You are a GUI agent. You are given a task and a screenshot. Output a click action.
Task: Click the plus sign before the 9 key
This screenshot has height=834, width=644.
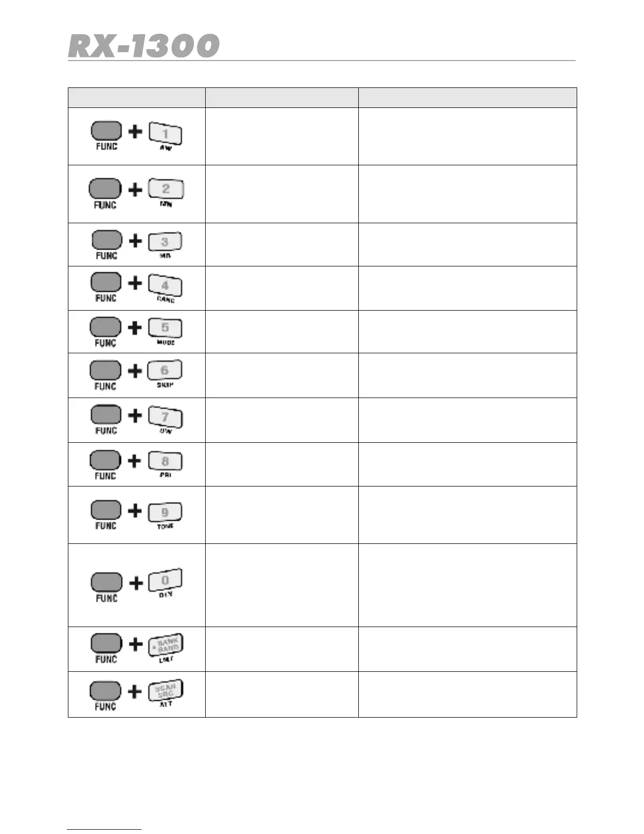pos(135,511)
